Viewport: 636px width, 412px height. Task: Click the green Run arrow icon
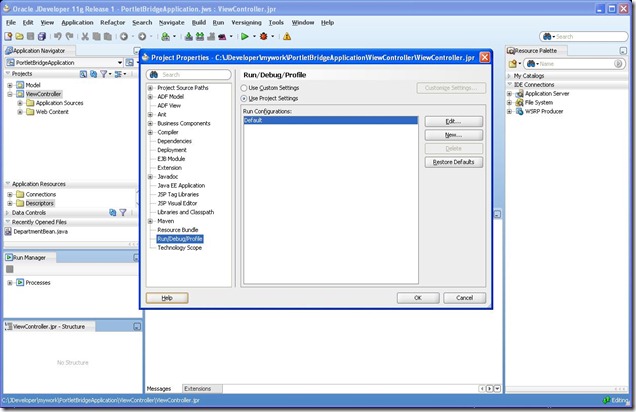coord(245,36)
